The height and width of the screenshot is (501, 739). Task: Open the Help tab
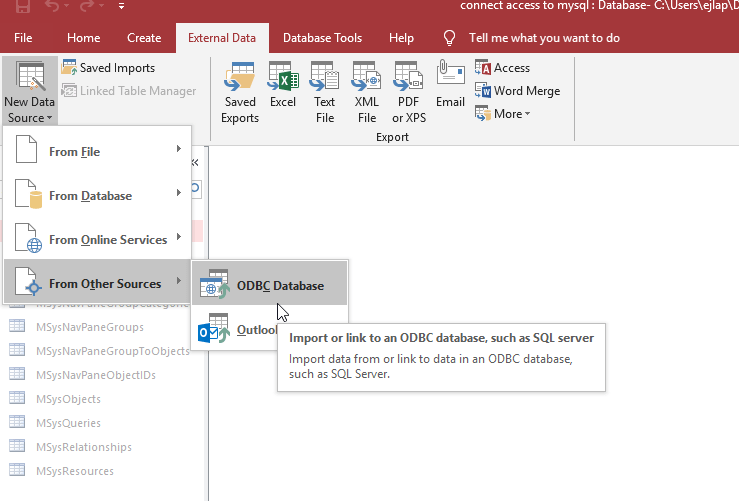click(x=401, y=38)
